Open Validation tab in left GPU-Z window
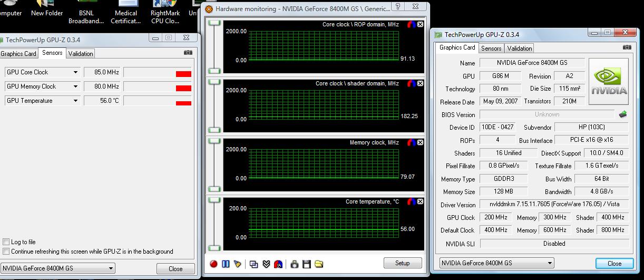 (81, 54)
